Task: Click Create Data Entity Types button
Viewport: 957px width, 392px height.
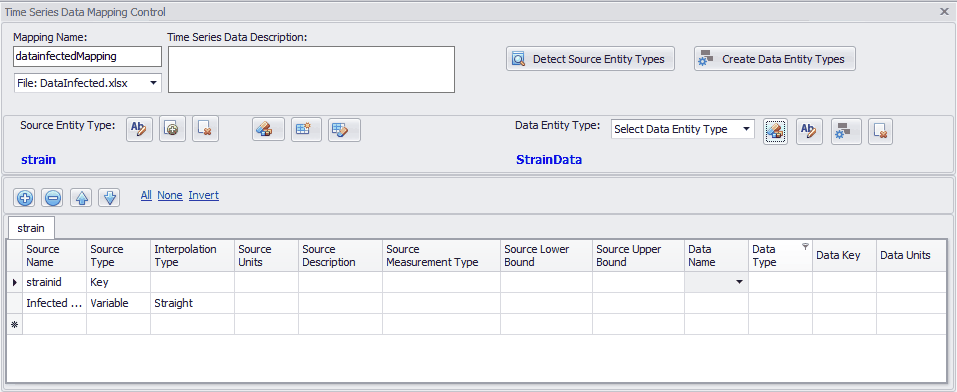Action: click(x=775, y=59)
